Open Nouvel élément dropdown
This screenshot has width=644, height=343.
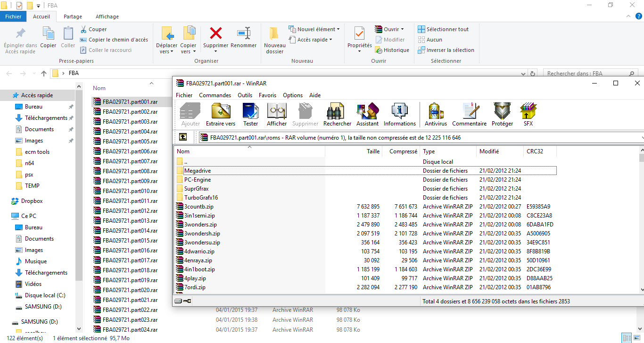pos(314,29)
